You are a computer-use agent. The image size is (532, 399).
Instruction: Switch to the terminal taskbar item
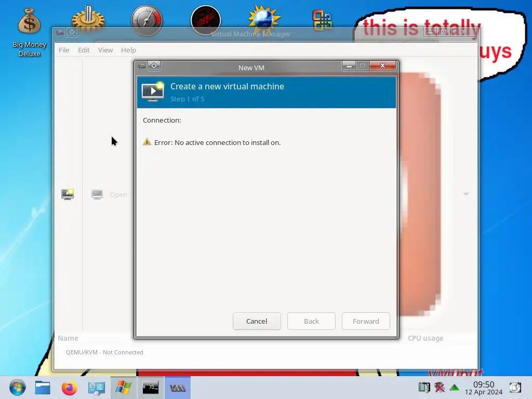tap(150, 388)
